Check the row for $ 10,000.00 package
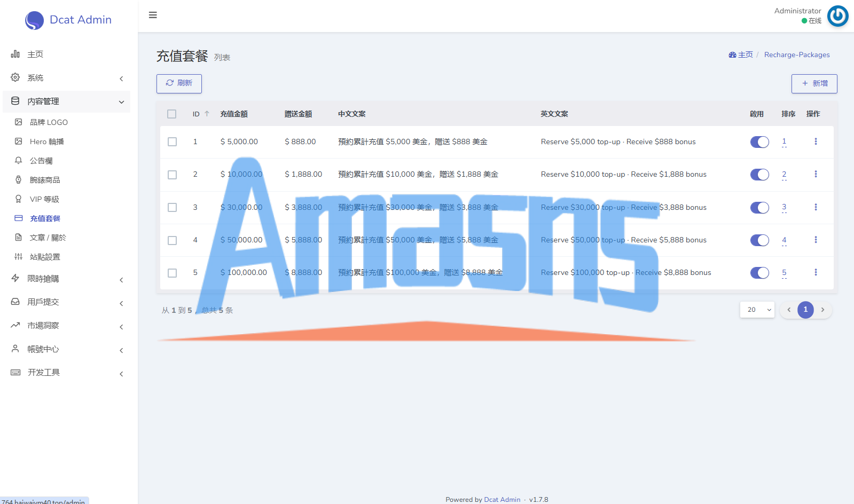Viewport: 854px width, 504px height. pyautogui.click(x=172, y=175)
